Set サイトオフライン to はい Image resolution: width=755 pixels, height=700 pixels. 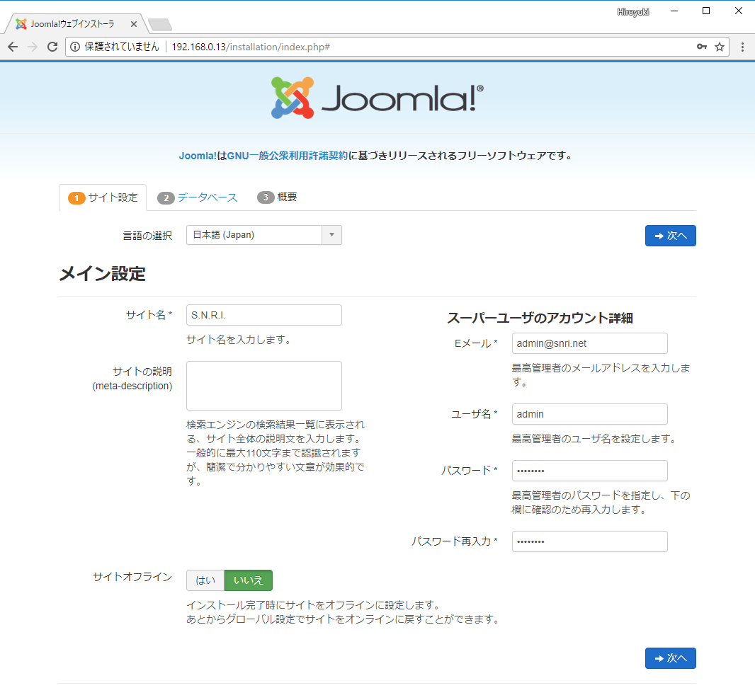tap(205, 580)
